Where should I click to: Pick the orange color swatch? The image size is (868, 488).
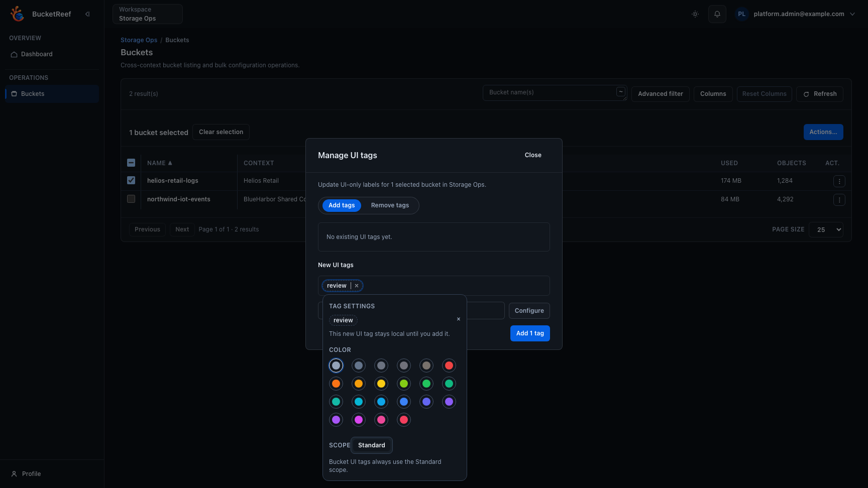336,384
